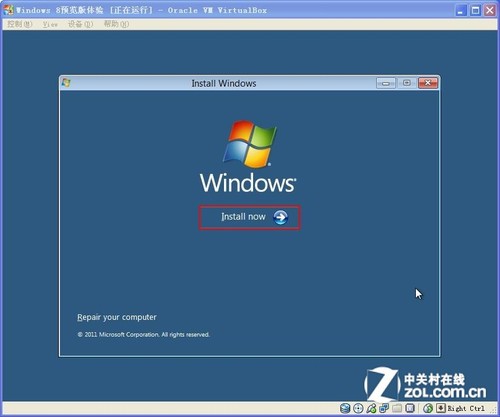The width and height of the screenshot is (500, 417).
Task: Click the USB devices status icon
Action: tap(371, 408)
